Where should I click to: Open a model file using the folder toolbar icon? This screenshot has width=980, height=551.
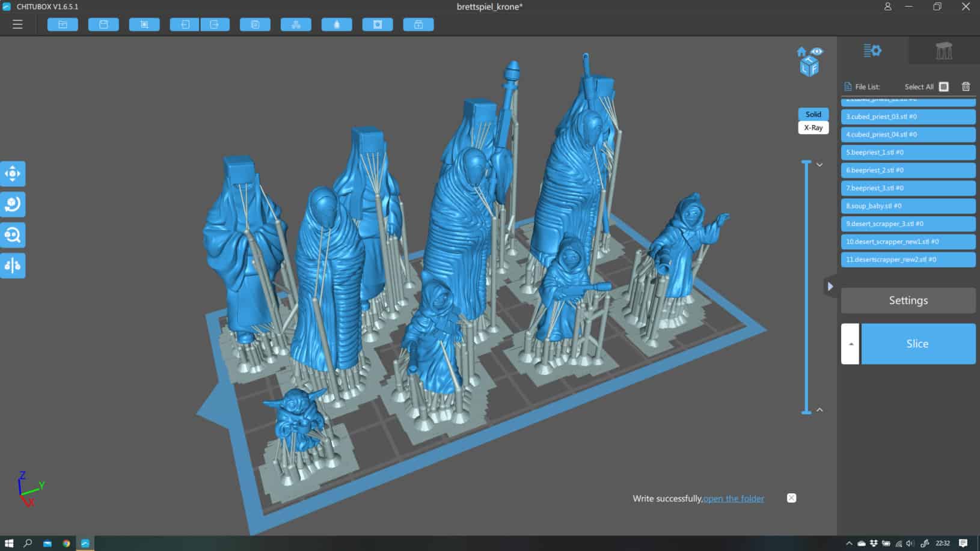pos(63,24)
